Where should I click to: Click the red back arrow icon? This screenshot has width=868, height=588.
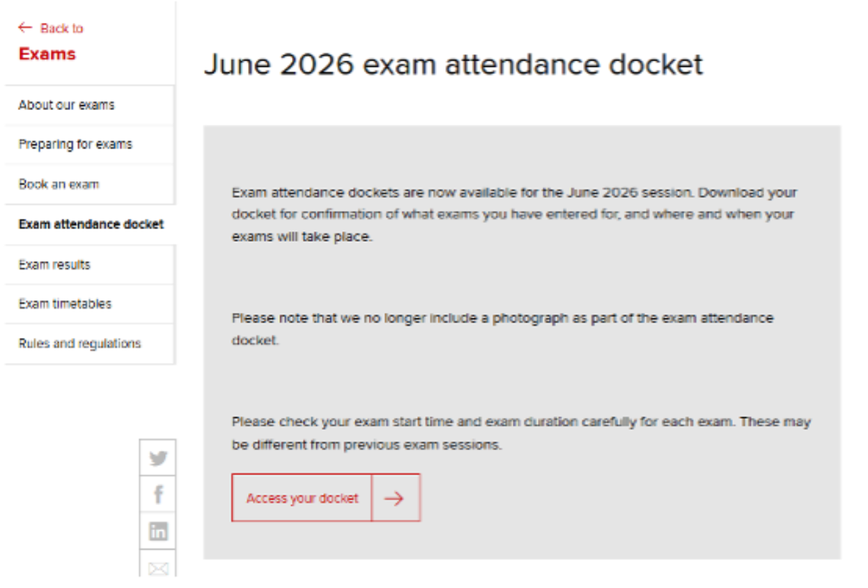25,28
